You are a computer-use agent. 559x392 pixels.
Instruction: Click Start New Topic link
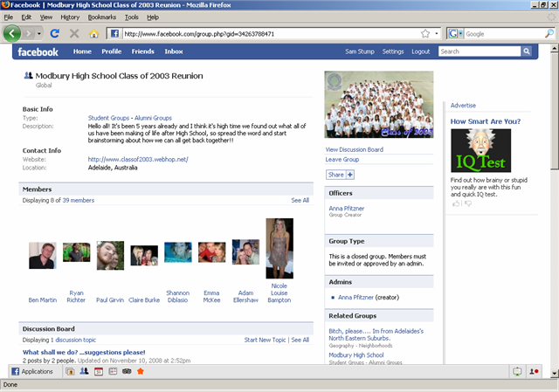(x=265, y=340)
